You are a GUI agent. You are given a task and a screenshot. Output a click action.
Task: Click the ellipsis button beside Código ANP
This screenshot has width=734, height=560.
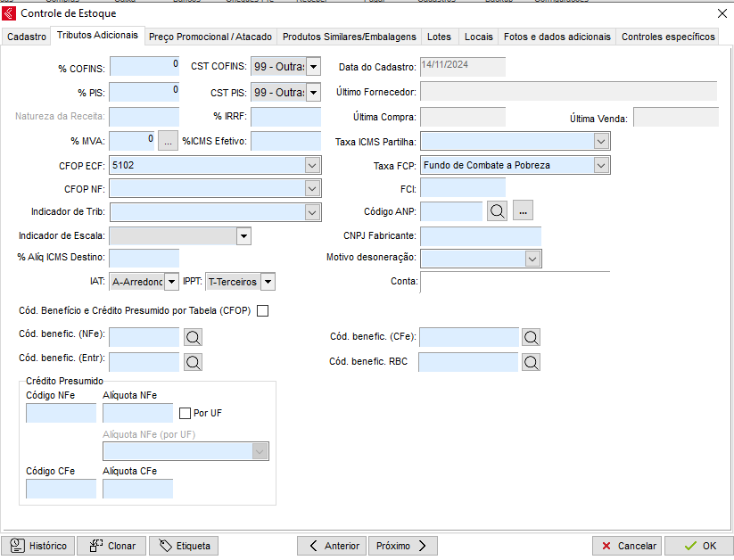click(x=524, y=211)
